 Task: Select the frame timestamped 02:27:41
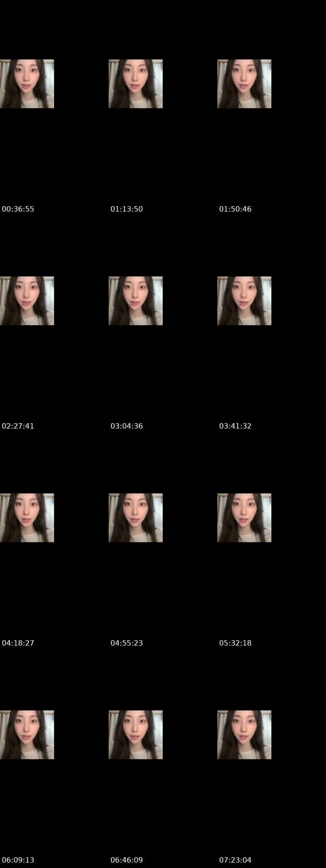(x=27, y=301)
